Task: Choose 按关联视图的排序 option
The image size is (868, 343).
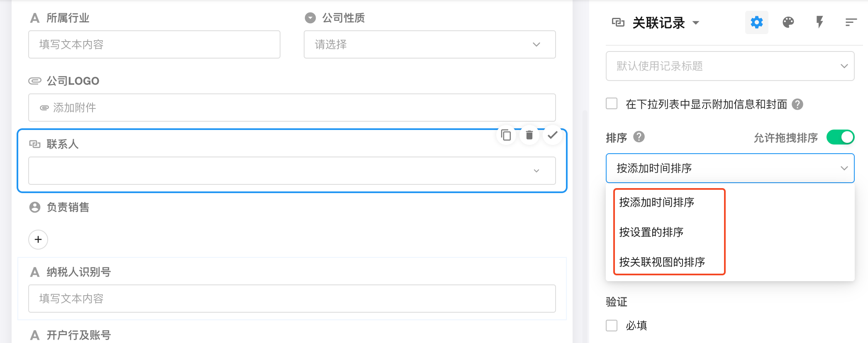Action: coord(662,262)
